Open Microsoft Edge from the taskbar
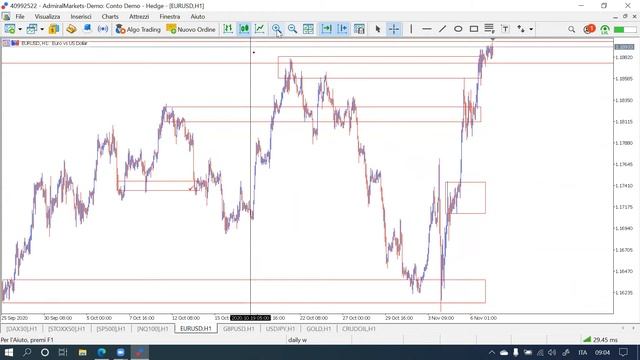This screenshot has width=640, height=360. (x=101, y=352)
